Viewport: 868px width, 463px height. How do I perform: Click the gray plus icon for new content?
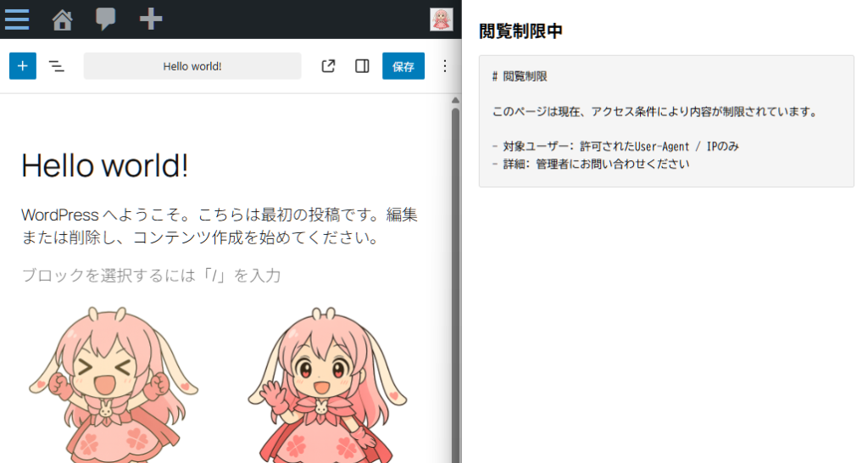[x=151, y=19]
